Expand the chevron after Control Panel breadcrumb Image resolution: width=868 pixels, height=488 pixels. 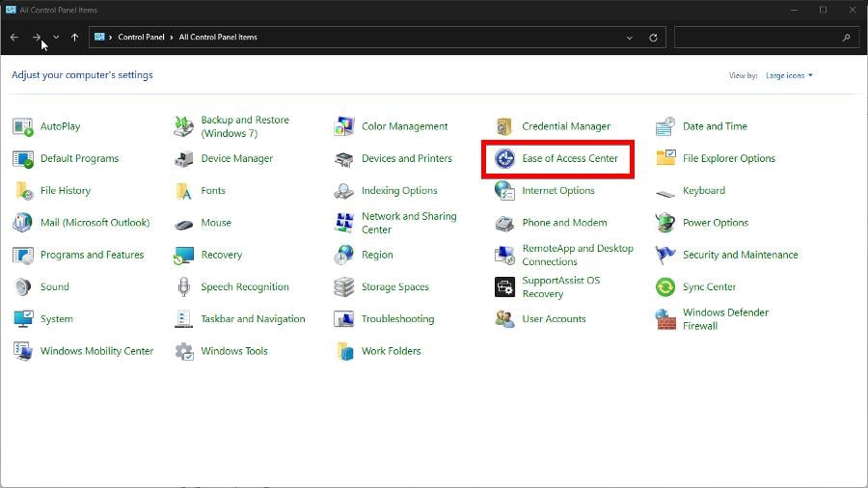coord(172,37)
